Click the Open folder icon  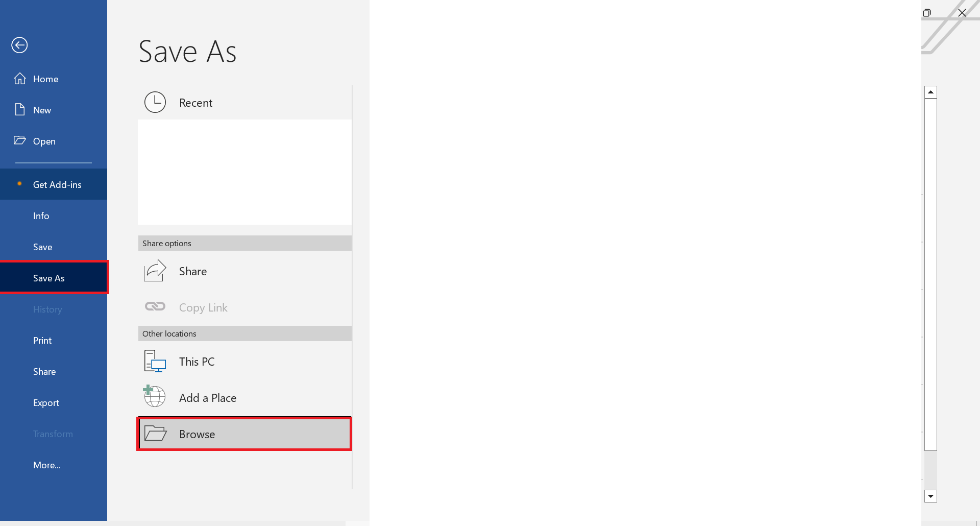[x=20, y=140]
